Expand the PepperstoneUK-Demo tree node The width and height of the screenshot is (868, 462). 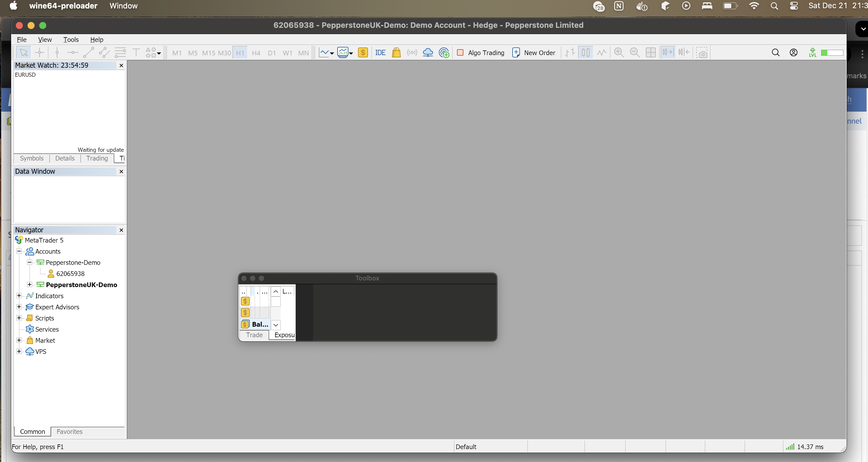pos(30,285)
